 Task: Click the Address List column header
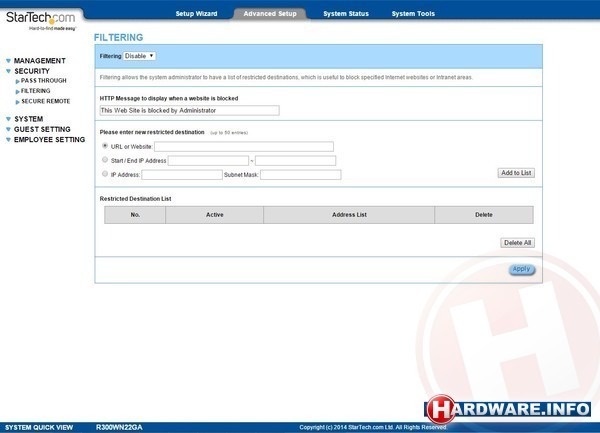(349, 215)
